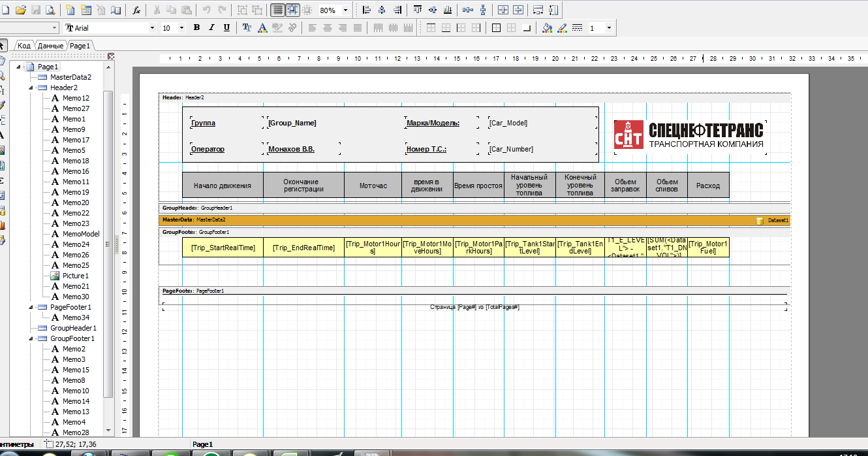868x456 pixels.
Task: Switch to the Данные tab
Action: tap(50, 46)
